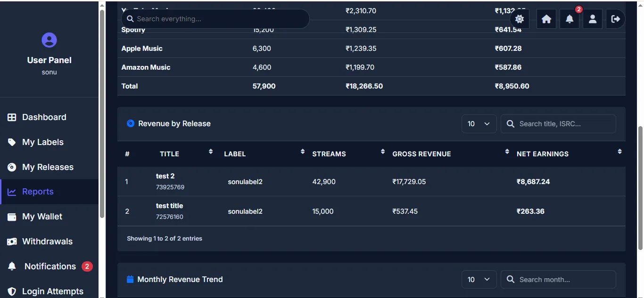Click gross revenue ₹537.45

tap(405, 211)
